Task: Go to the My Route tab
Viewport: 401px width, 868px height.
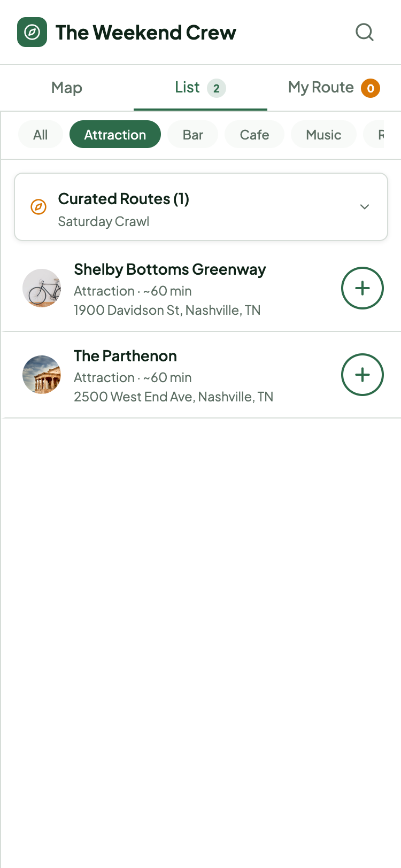Action: pyautogui.click(x=321, y=88)
